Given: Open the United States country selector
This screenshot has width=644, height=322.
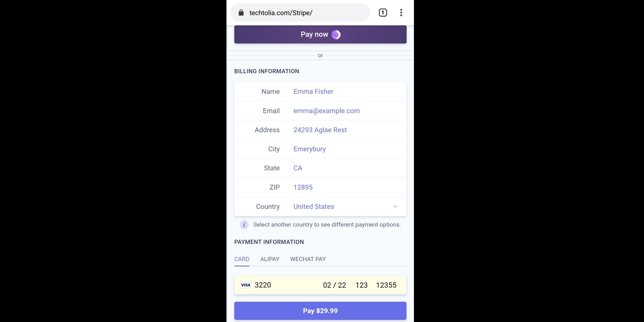Looking at the screenshot, I should (x=314, y=207).
